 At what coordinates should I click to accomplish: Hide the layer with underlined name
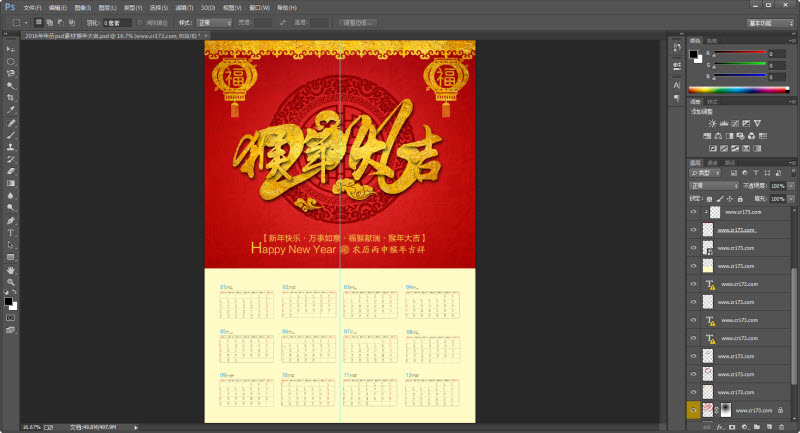(693, 230)
